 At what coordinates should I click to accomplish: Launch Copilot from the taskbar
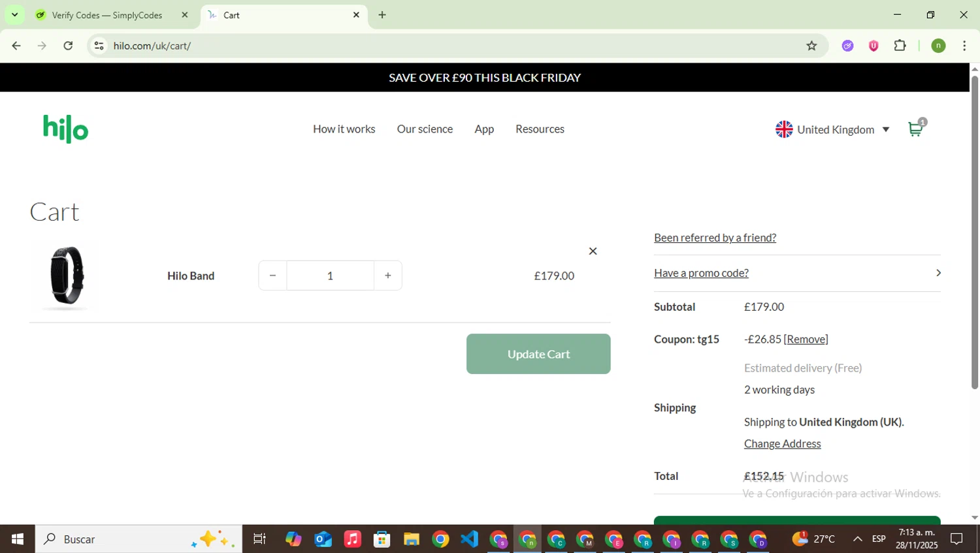(293, 539)
